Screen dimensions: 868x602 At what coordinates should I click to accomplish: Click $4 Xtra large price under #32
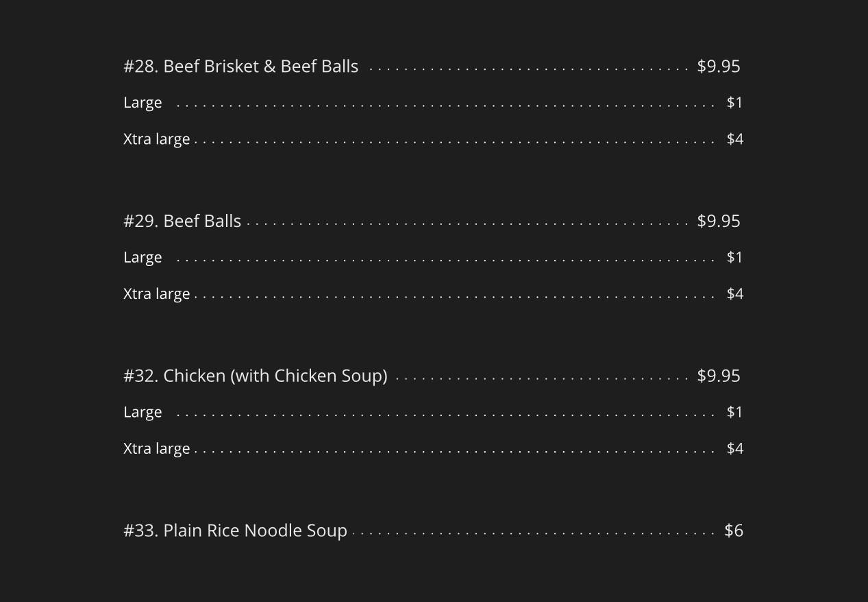pyautogui.click(x=734, y=449)
